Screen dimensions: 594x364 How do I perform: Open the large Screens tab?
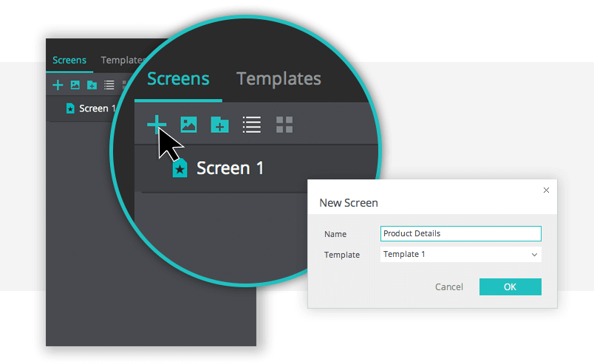178,79
